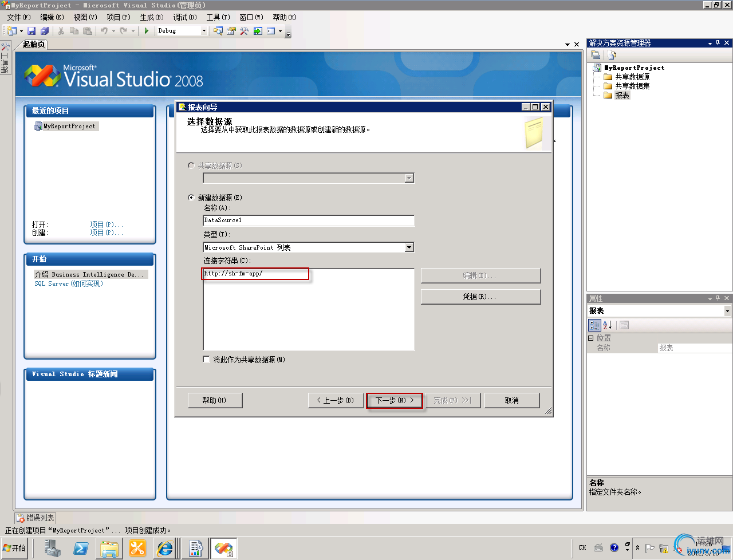This screenshot has width=733, height=560.
Task: Click 下一步 button in the wizard
Action: tap(395, 400)
